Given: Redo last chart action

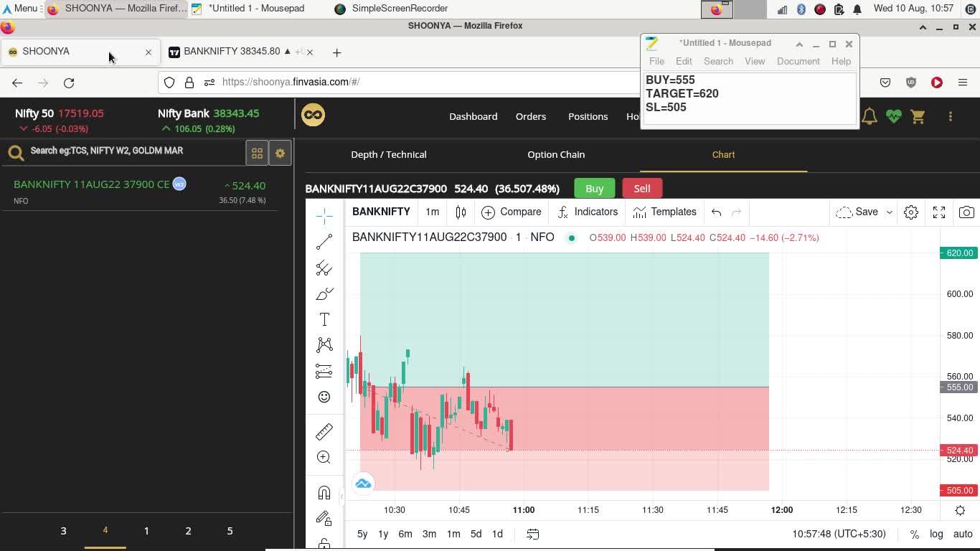Looking at the screenshot, I should (x=736, y=212).
